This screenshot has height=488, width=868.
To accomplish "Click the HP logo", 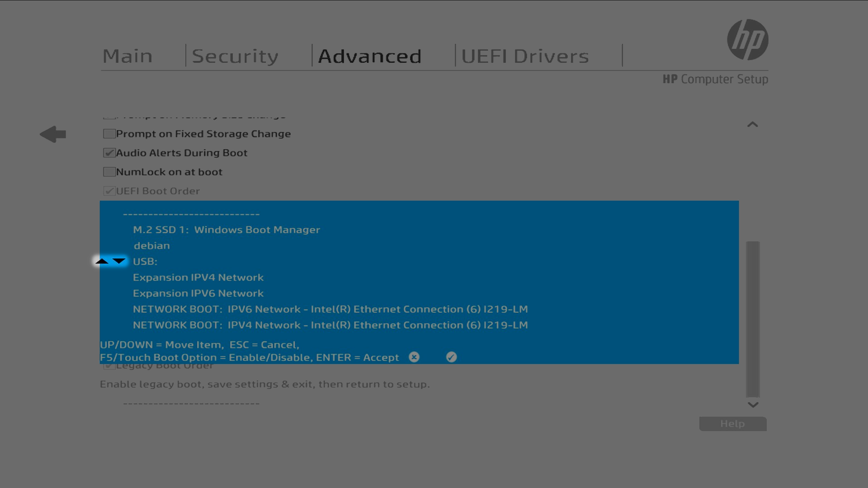I will click(x=747, y=40).
